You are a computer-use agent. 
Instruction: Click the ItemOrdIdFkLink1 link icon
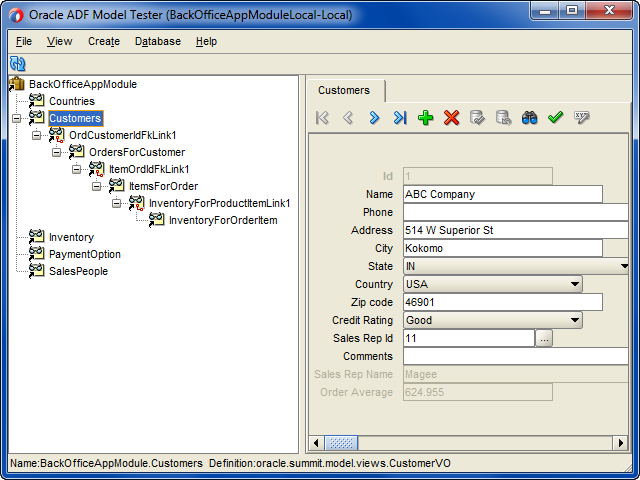coord(96,169)
